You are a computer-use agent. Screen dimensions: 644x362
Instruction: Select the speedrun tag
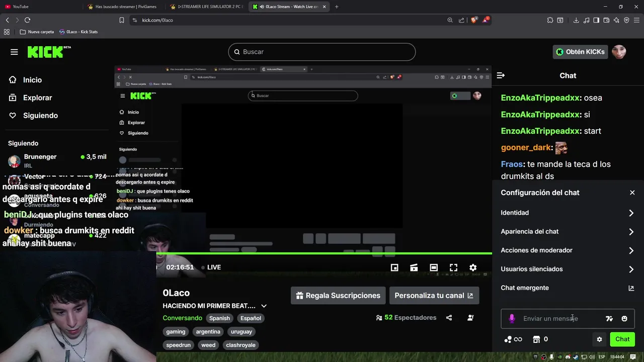pos(179,345)
